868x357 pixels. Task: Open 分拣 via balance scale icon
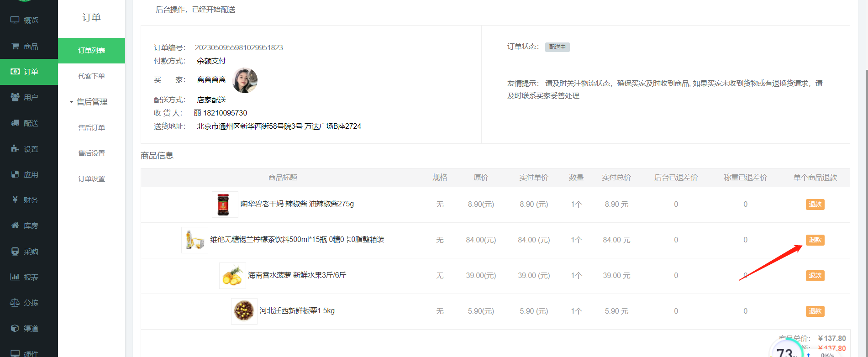point(15,303)
